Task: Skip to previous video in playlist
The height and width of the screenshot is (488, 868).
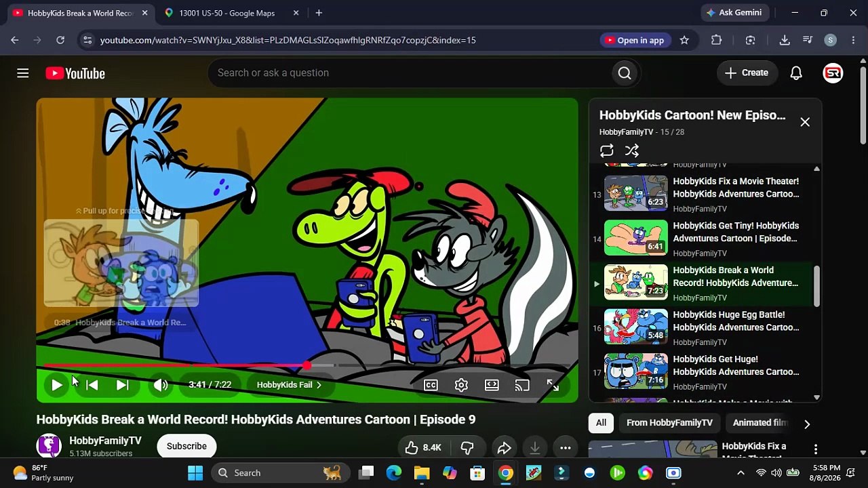Action: point(92,385)
